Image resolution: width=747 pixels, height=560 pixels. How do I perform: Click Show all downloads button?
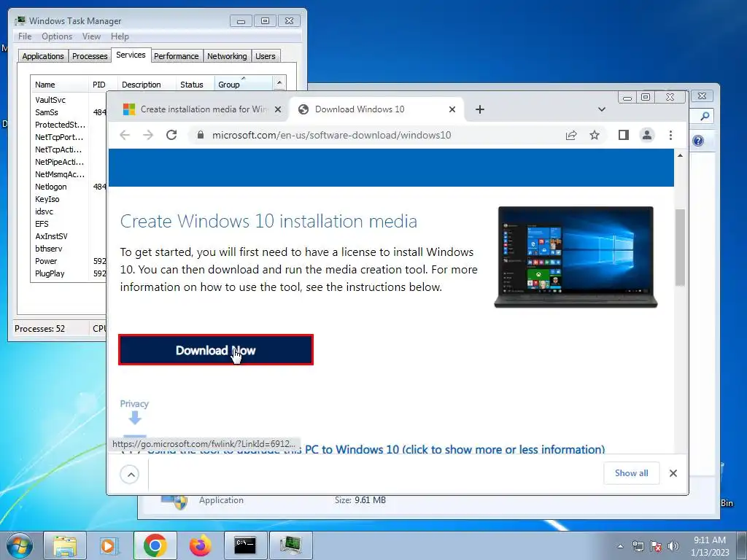click(x=631, y=472)
